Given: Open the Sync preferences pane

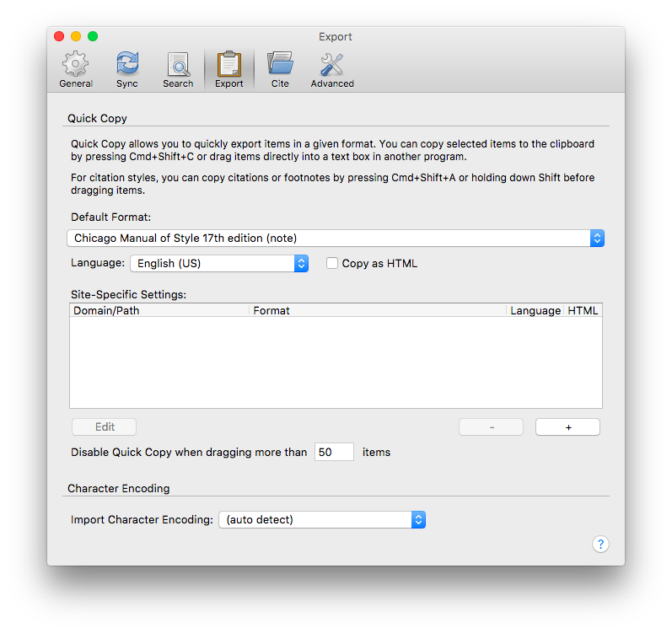Looking at the screenshot, I should pyautogui.click(x=127, y=69).
